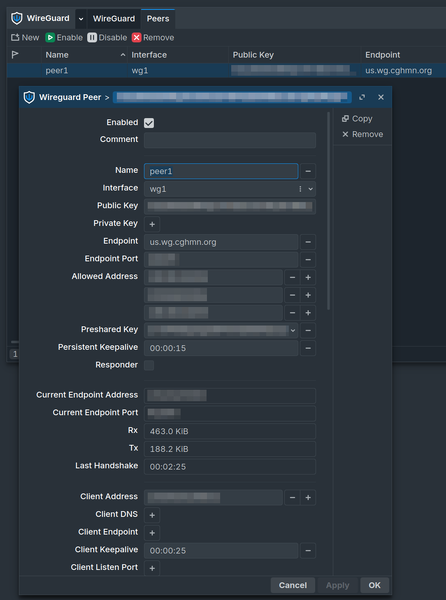Focus the Endpoint field us.wg.cghmn.org
Screen dimensions: 446x600
(x=221, y=242)
